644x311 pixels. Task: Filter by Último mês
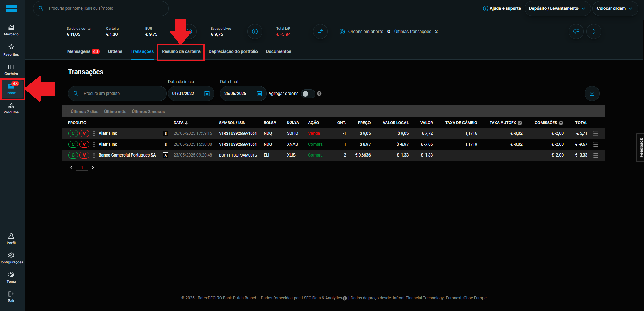point(115,112)
